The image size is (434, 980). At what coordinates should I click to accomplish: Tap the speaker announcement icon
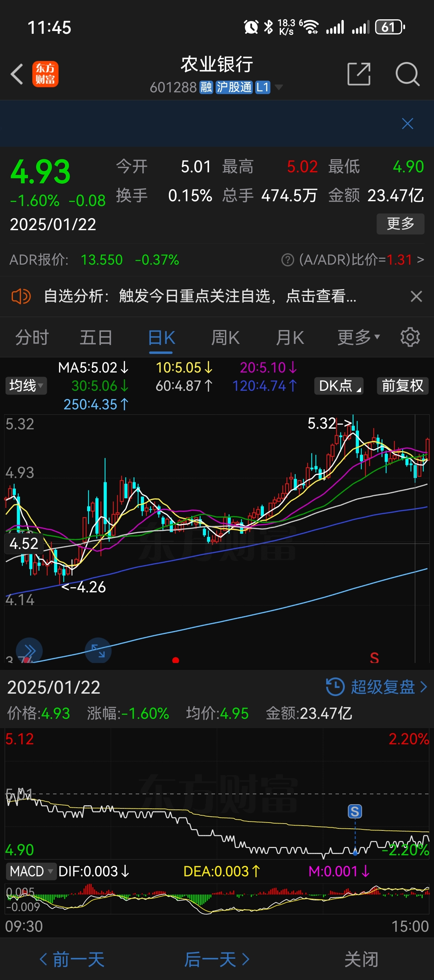click(21, 296)
